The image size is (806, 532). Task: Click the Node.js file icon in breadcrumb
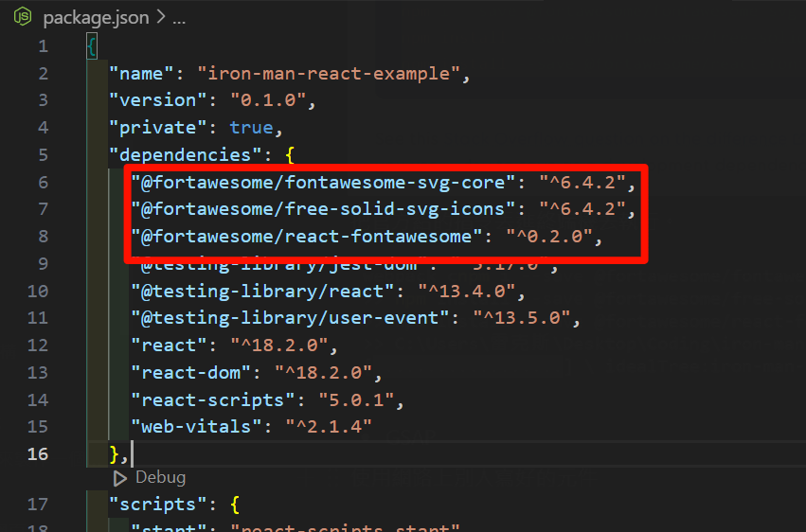pyautogui.click(x=23, y=17)
